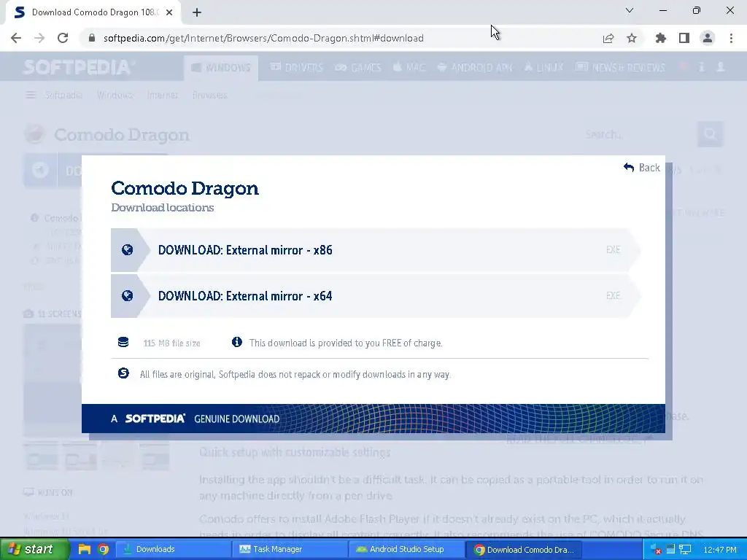The width and height of the screenshot is (747, 560).
Task: Open the Games section
Action: tap(358, 68)
